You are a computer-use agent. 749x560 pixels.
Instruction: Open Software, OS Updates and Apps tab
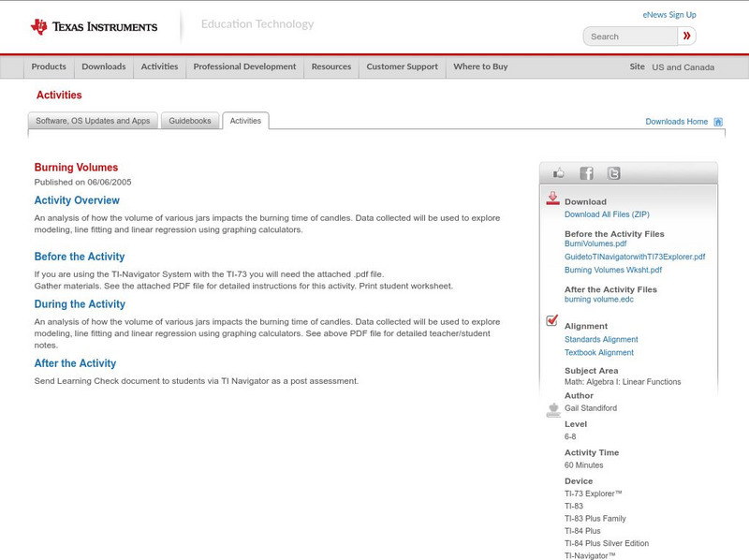(x=93, y=121)
